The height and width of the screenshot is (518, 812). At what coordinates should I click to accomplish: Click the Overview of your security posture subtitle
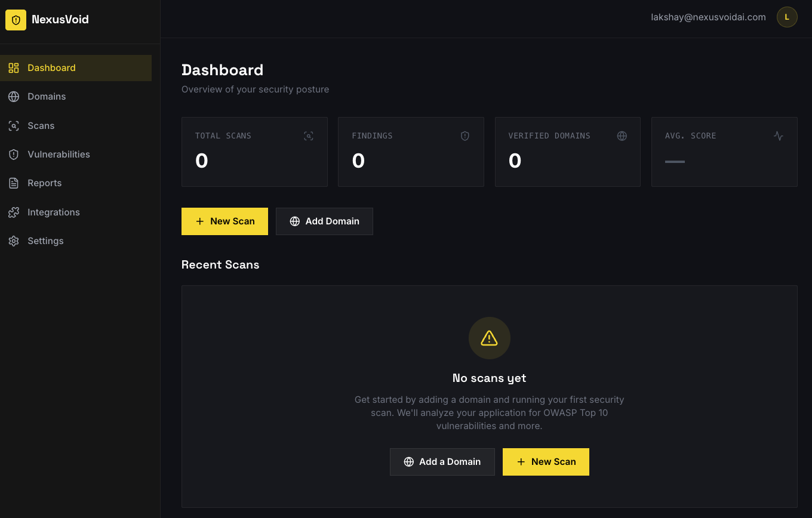(x=255, y=90)
